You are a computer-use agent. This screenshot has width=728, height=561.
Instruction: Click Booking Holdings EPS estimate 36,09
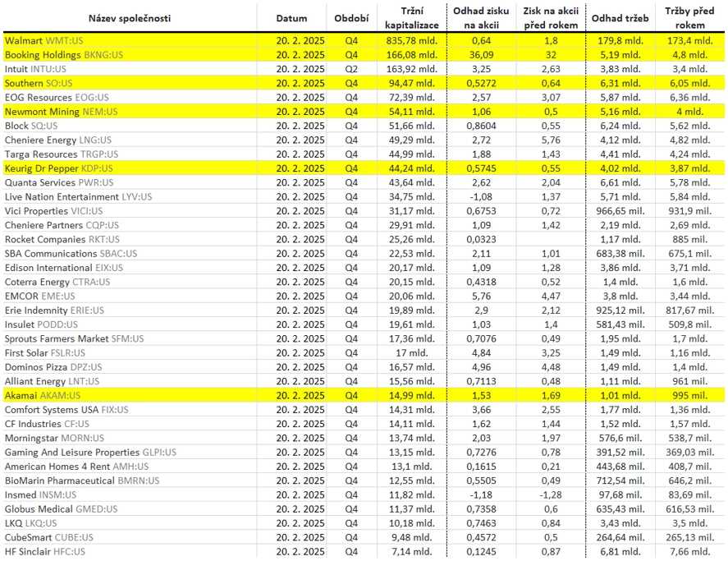coord(481,55)
